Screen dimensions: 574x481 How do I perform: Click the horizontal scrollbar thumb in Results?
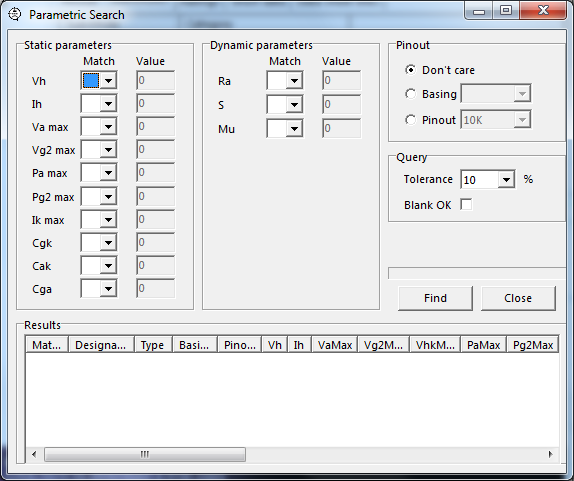click(x=145, y=454)
